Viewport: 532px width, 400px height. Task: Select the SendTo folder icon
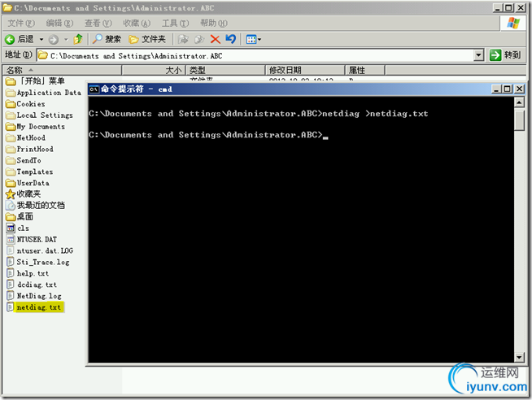[x=11, y=160]
